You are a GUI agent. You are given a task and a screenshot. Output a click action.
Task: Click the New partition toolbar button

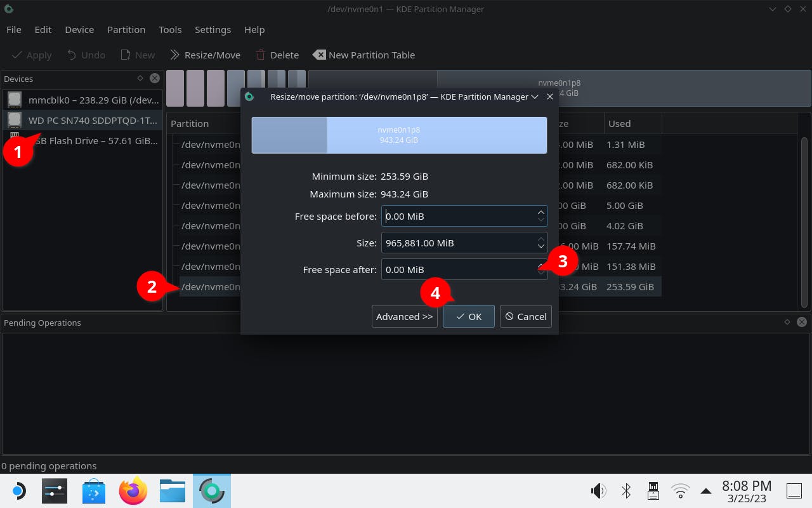point(138,55)
